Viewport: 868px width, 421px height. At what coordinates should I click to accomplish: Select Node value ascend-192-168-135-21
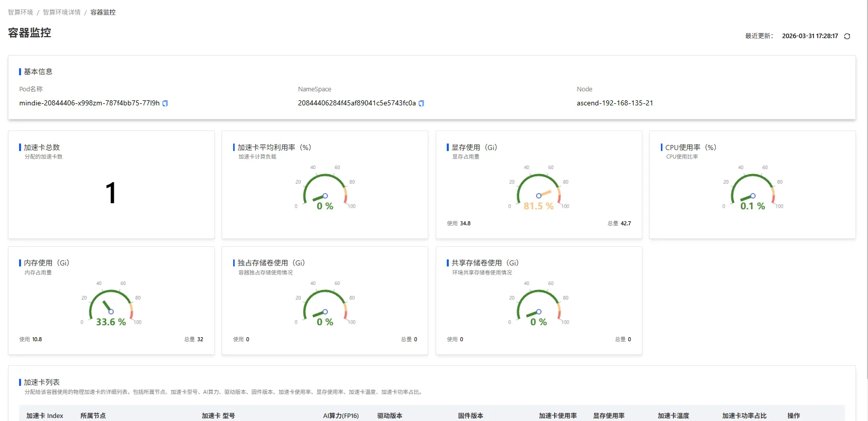coord(615,103)
